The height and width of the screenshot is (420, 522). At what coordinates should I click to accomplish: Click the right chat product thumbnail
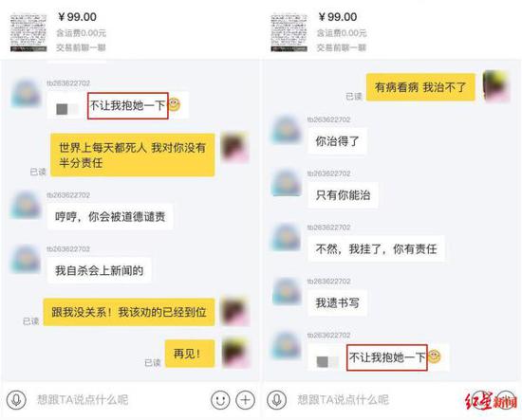(x=289, y=32)
